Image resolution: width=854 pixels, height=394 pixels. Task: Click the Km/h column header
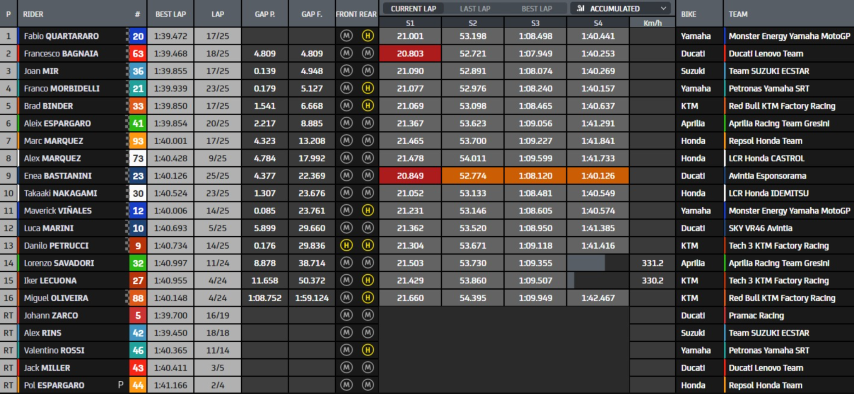[652, 22]
